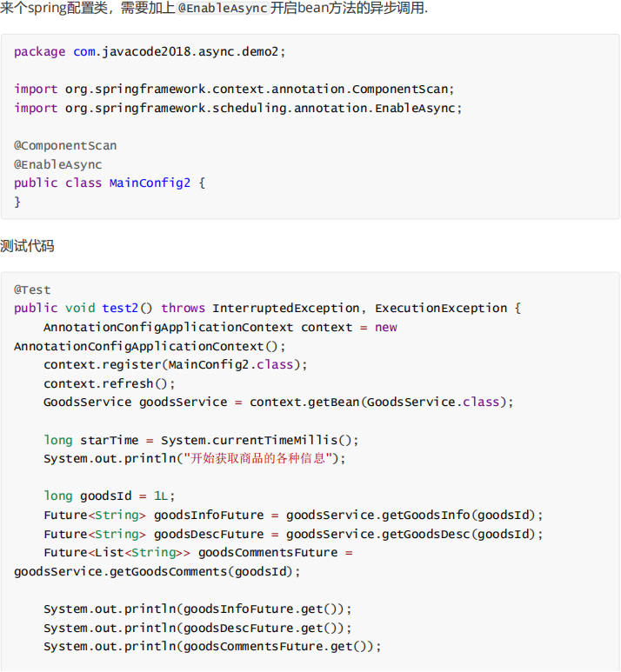Click the inline @EnableAsync code in the intro sentence

(222, 8)
